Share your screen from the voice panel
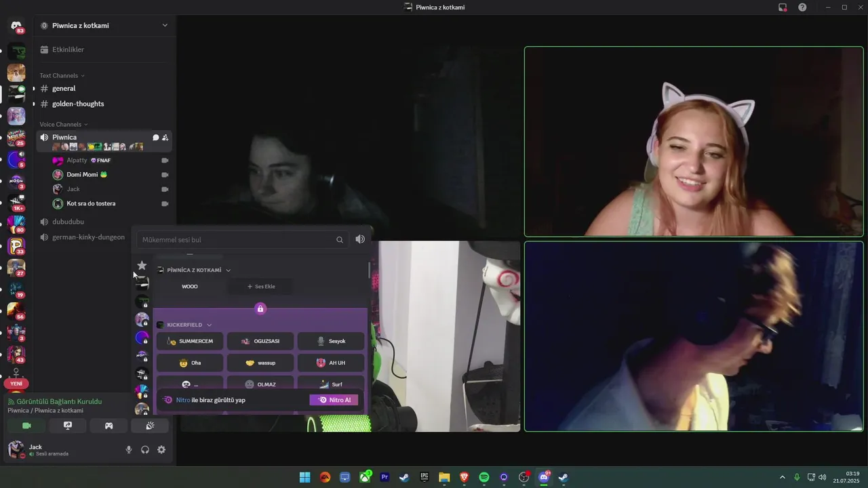This screenshot has height=488, width=868. pyautogui.click(x=68, y=426)
